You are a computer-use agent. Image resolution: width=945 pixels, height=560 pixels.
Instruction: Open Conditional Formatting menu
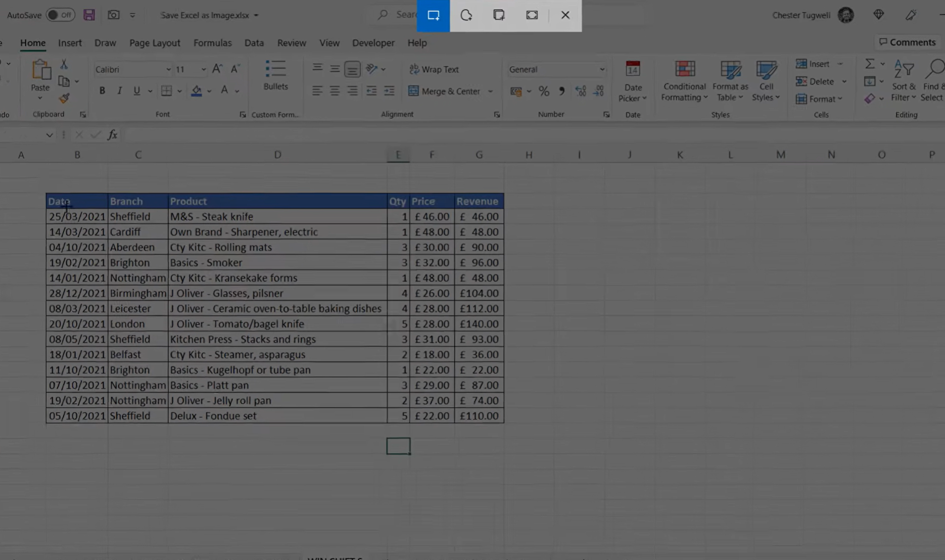(x=685, y=81)
